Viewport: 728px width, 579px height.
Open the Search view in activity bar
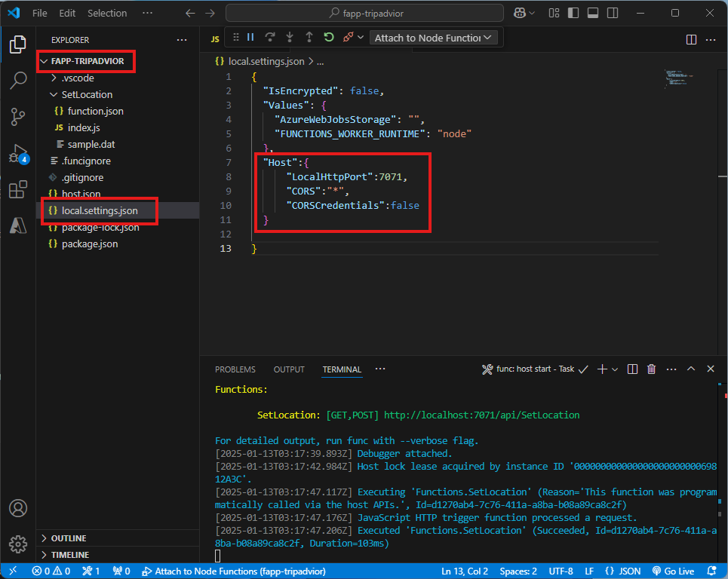pyautogui.click(x=17, y=80)
